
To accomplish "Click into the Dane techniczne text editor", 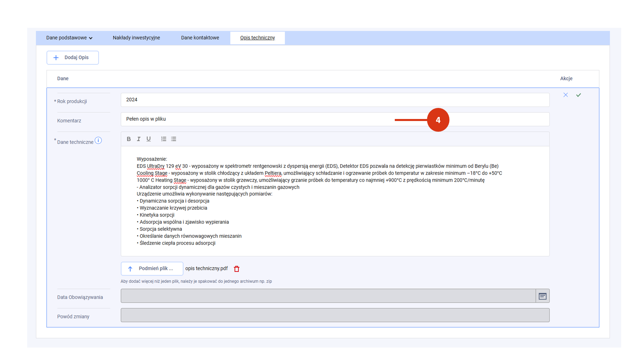I will click(335, 201).
